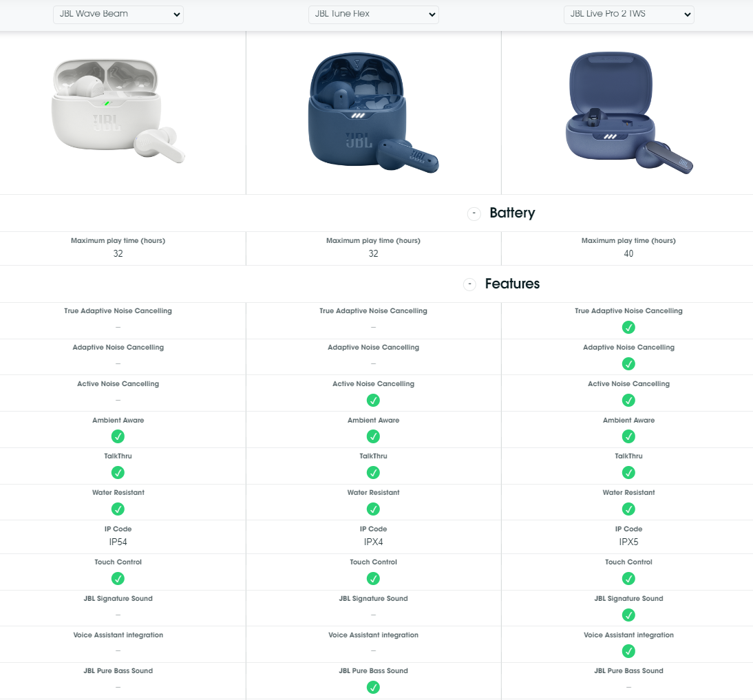Open the JBL Tune Flex product dropdown
Screen dimensions: 753x700
coord(373,14)
